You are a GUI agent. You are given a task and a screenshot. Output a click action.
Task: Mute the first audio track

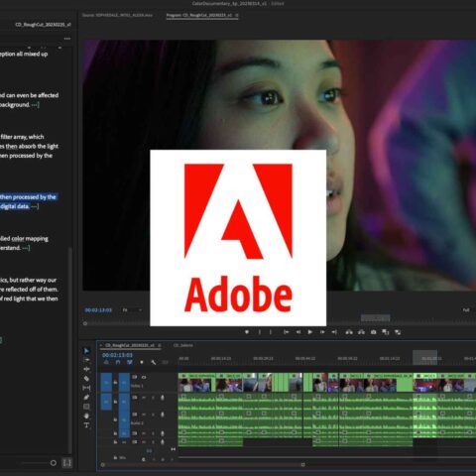[144, 398]
